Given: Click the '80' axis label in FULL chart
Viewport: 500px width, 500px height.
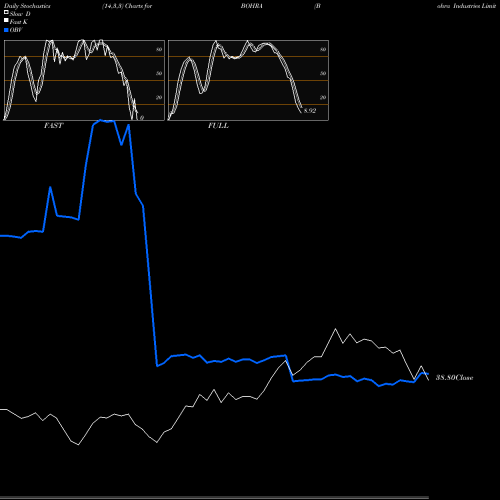Looking at the screenshot, I should point(323,49).
